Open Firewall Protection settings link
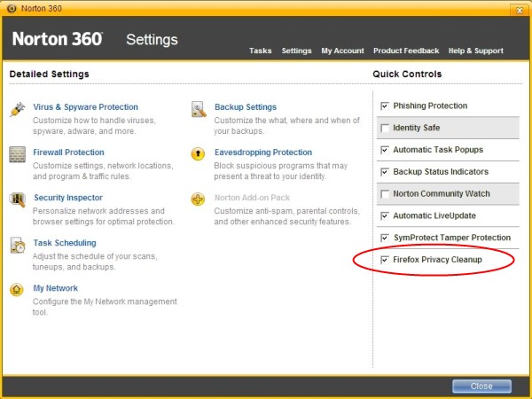Viewport: 532px width, 399px height. [68, 153]
